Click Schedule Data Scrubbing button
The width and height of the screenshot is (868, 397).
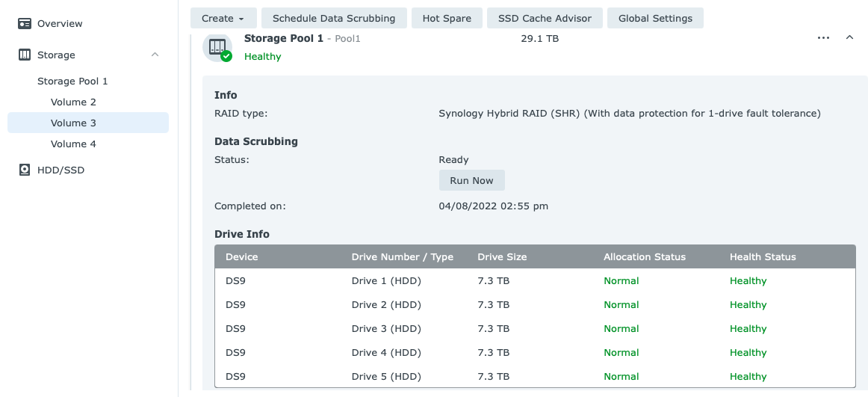334,19
